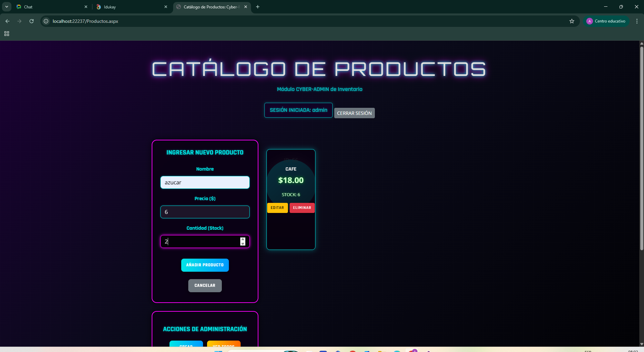The image size is (644, 352).
Task: Increase Cantidad using the stepper up arrow
Action: point(243,239)
